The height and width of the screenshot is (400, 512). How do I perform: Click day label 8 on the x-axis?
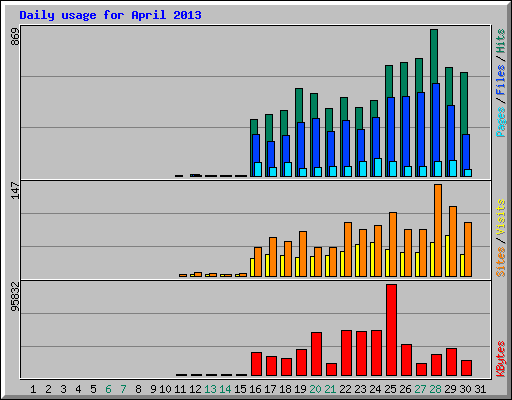tap(138, 389)
